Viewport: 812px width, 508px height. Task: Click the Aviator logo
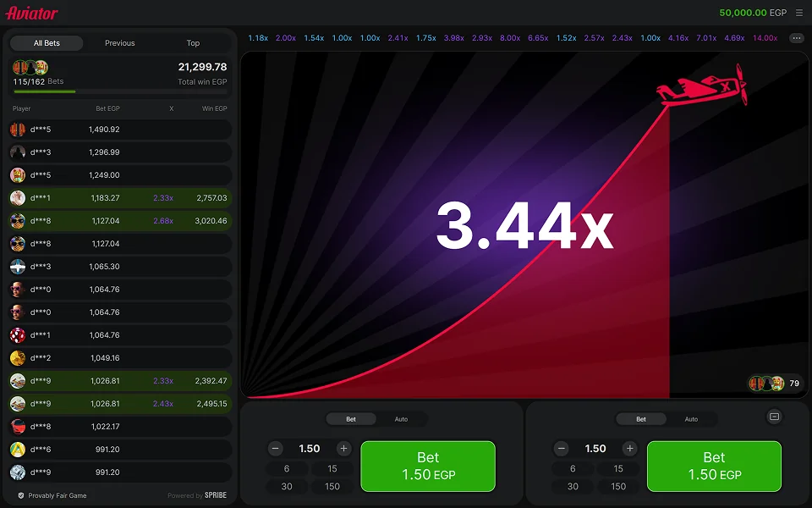coord(31,13)
